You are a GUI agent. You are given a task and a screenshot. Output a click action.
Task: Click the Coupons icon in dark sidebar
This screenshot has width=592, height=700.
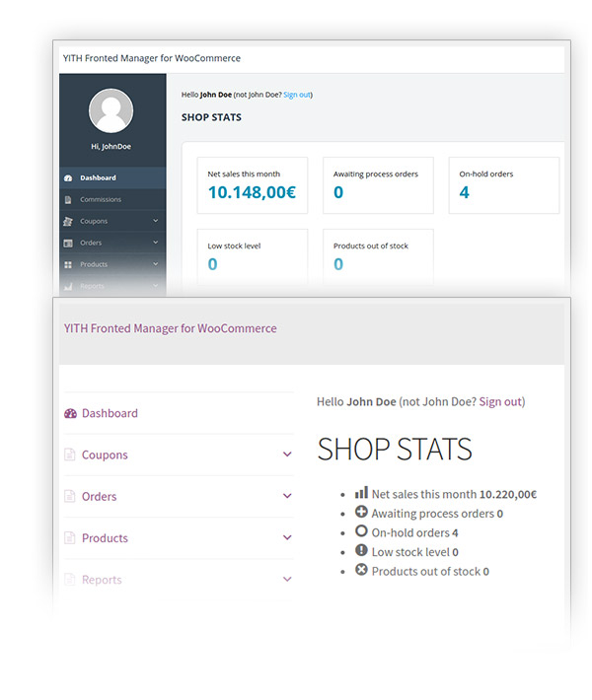(68, 222)
